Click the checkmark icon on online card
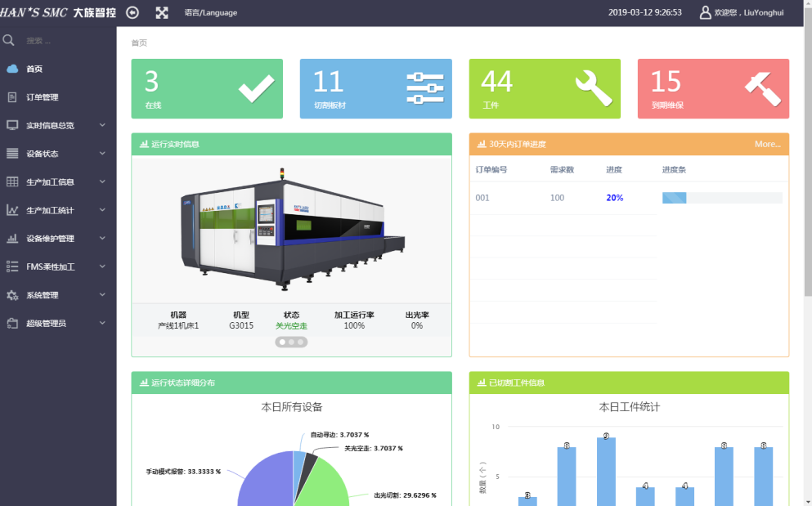812x506 pixels. [256, 88]
